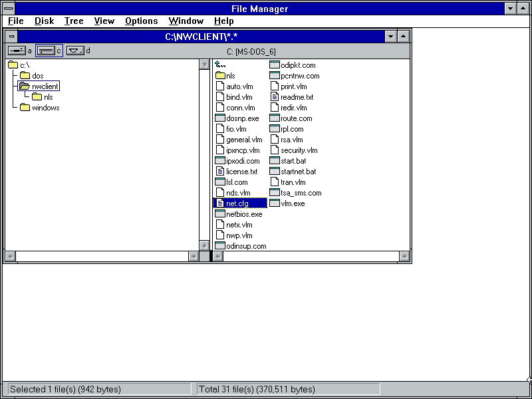This screenshot has width=532, height=399.
Task: Select hard drive c icon
Action: pyautogui.click(x=45, y=51)
